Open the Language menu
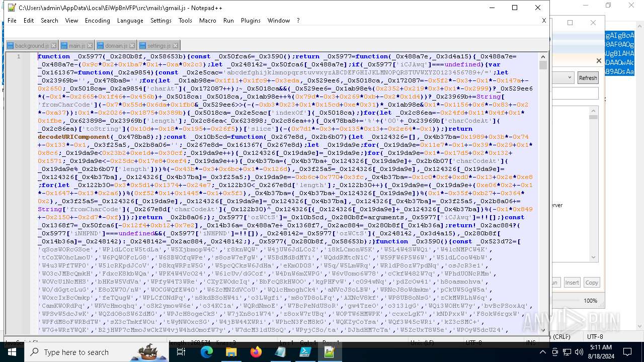 [130, 21]
